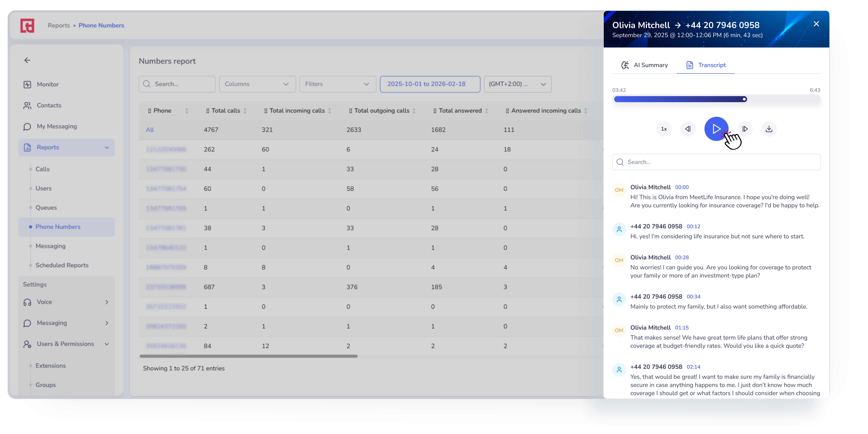Skip backward in the recording

[x=688, y=129]
